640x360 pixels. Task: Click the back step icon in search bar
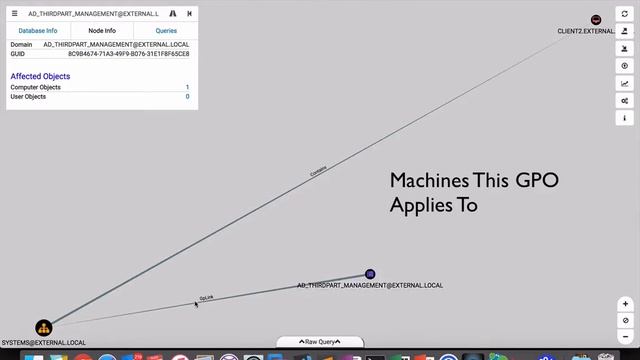(189, 13)
